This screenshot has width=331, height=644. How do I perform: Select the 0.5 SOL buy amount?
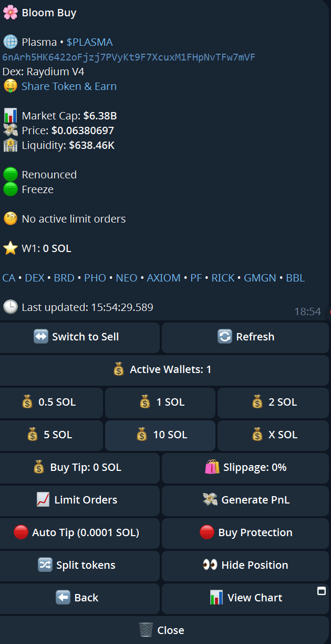pos(51,402)
